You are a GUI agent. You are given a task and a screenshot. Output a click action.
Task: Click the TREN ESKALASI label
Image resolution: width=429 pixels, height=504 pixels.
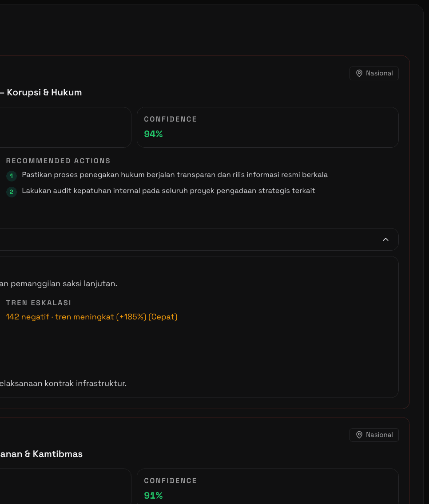[x=39, y=303]
